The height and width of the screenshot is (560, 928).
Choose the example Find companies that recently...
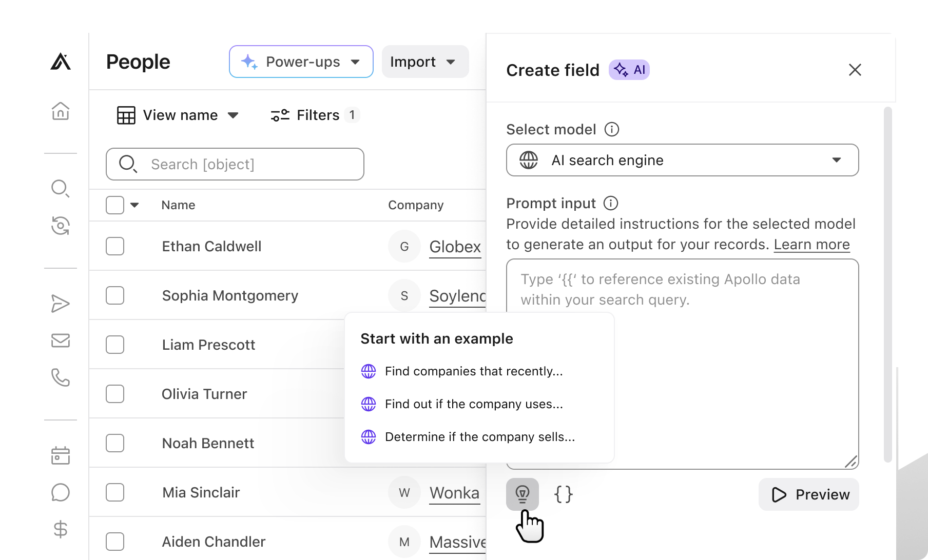click(473, 371)
